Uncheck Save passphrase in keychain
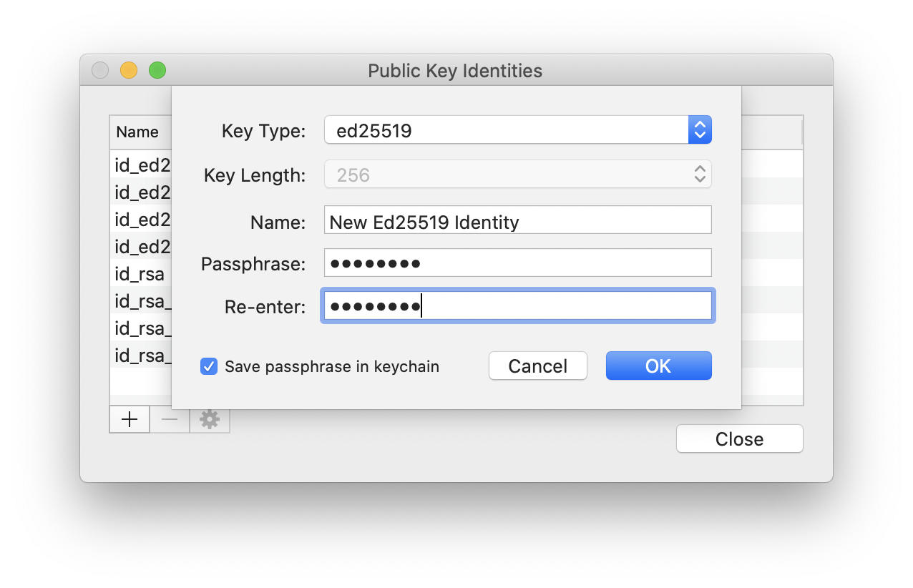 [x=209, y=367]
